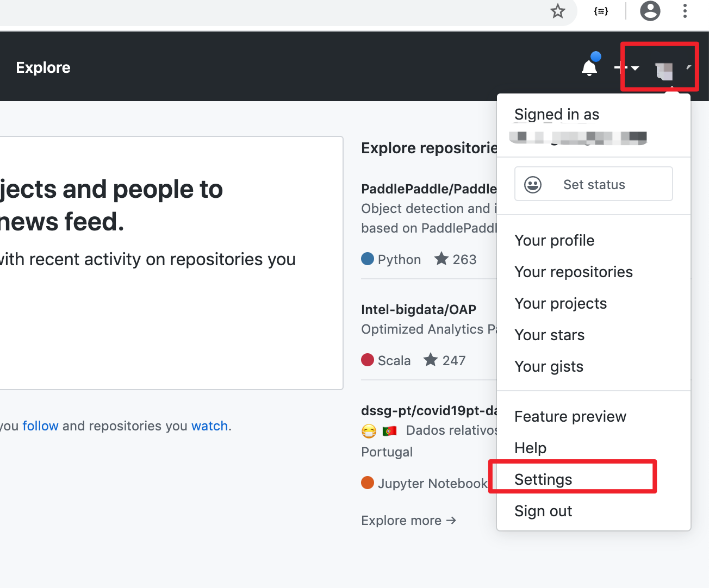Image resolution: width=709 pixels, height=588 pixels.
Task: Open the Set status dialog
Action: click(594, 184)
